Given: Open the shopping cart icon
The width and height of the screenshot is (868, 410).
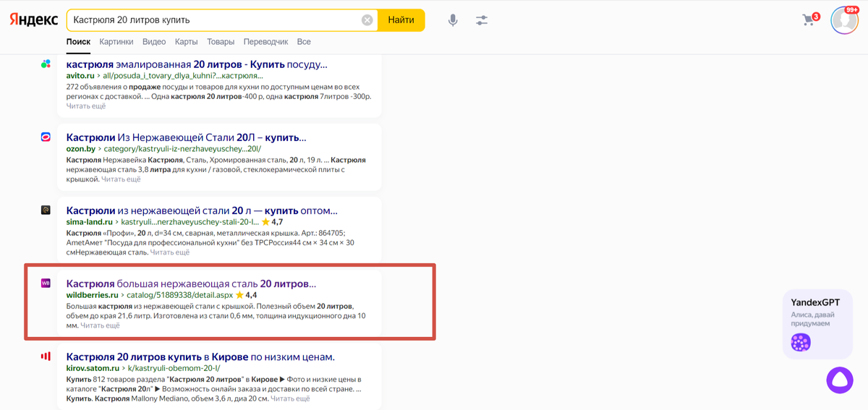Looking at the screenshot, I should (x=809, y=20).
